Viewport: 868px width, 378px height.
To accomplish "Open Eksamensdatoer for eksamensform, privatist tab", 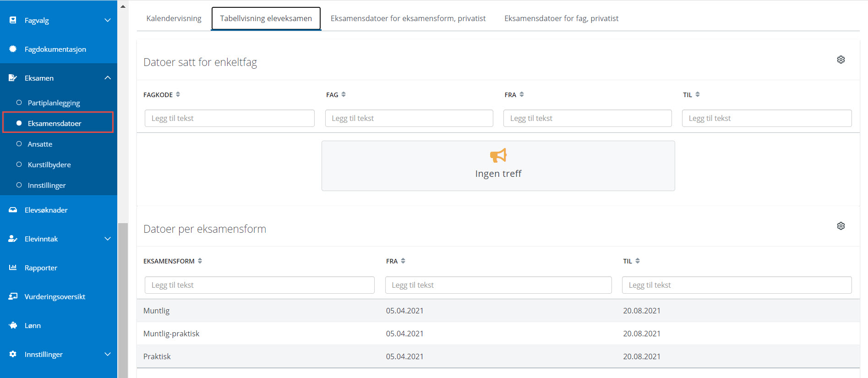I will click(408, 18).
